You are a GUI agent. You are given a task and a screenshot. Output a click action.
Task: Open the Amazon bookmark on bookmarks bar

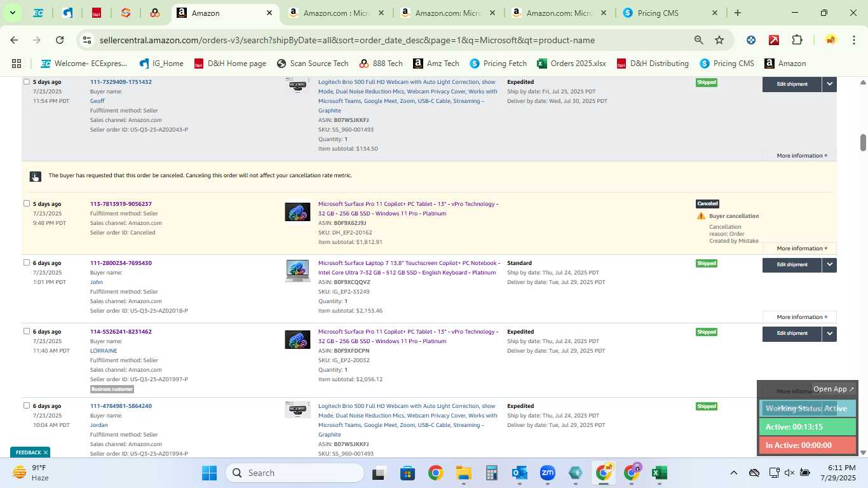785,64
